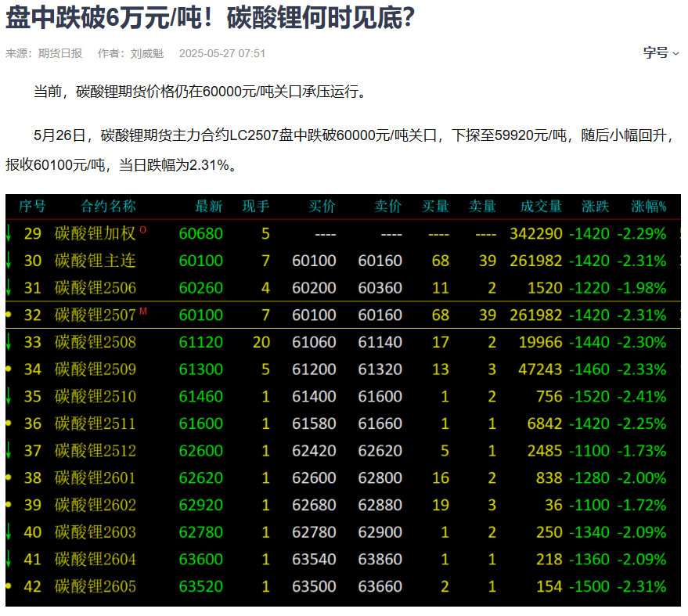
Task: Choose contract name 碳酸锂2509
Action: (x=95, y=369)
